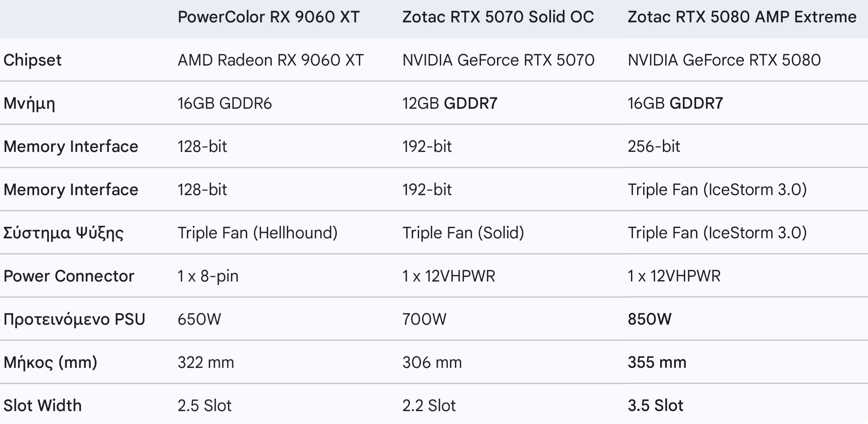This screenshot has height=424, width=868.
Task: Click the AMD Radeon RX 9060 XT cell
Action: click(x=271, y=60)
